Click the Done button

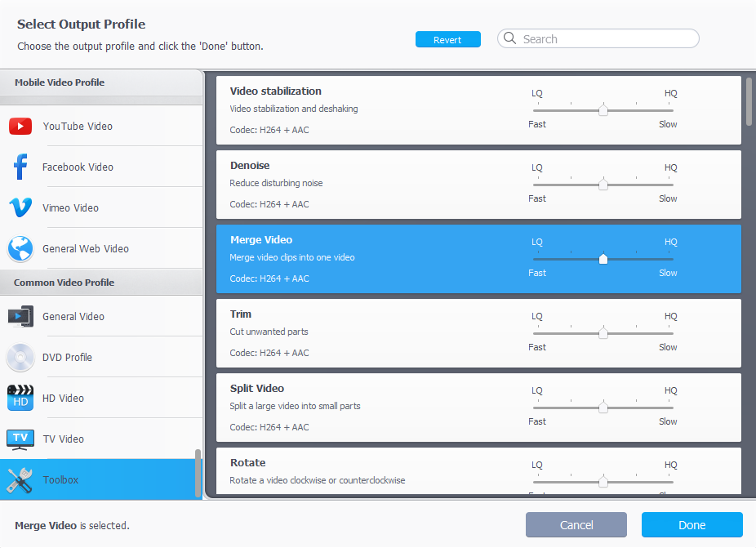click(692, 525)
